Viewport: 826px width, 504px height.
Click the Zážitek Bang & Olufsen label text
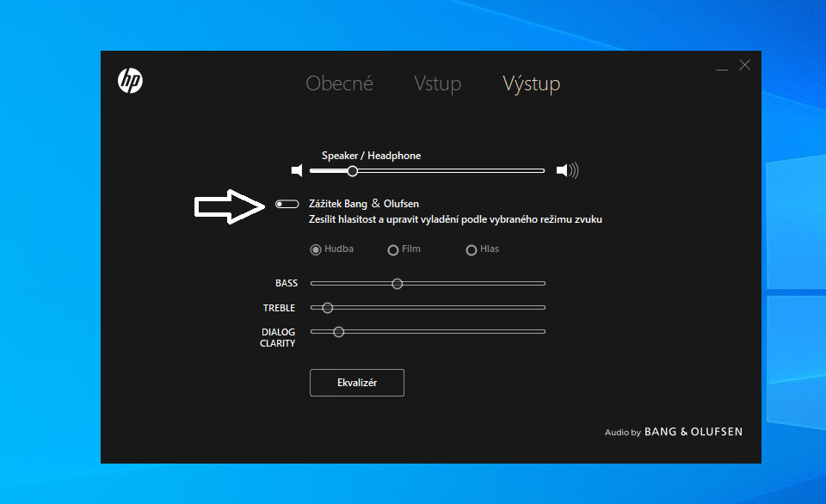pyautogui.click(x=364, y=204)
